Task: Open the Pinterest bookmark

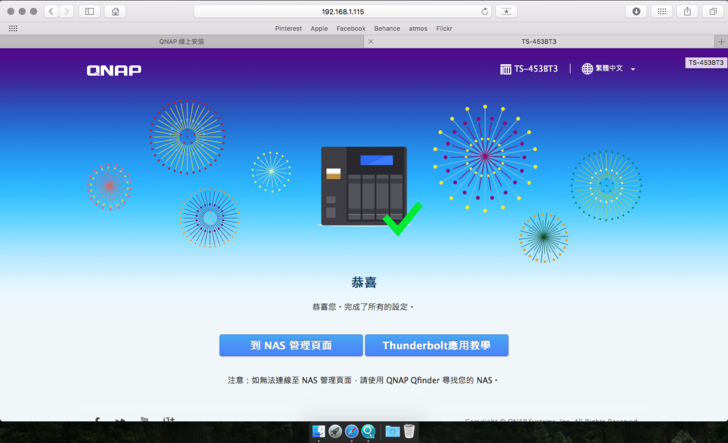Action: [288, 28]
